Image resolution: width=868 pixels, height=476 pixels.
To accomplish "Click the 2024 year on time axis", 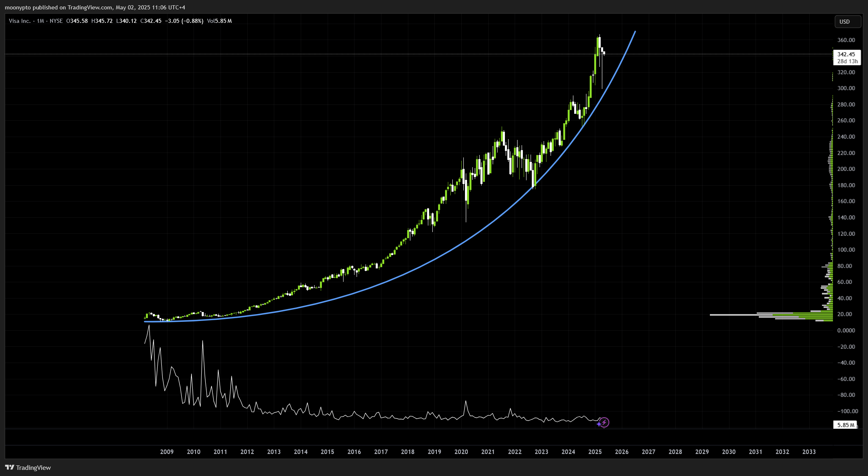I will [568, 452].
